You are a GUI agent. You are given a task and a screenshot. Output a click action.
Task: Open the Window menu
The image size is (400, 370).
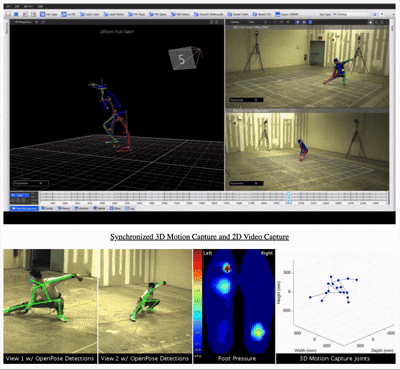(x=29, y=6)
